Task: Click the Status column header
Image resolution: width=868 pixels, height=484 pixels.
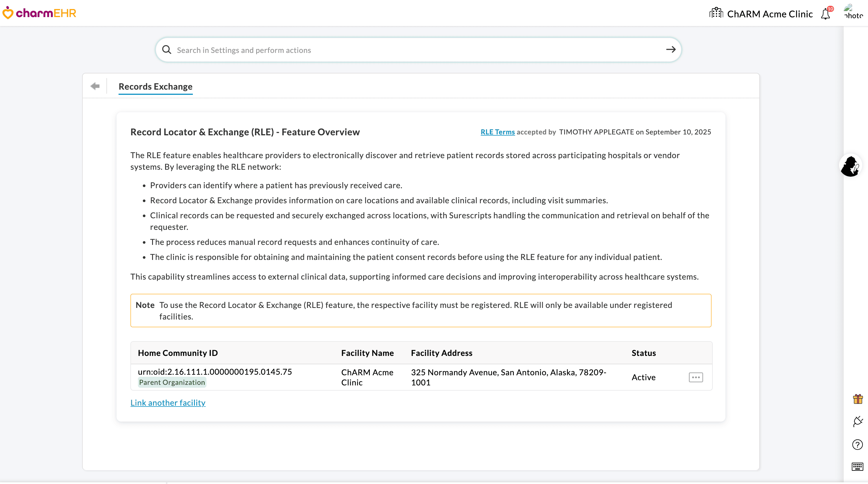Action: (643, 353)
